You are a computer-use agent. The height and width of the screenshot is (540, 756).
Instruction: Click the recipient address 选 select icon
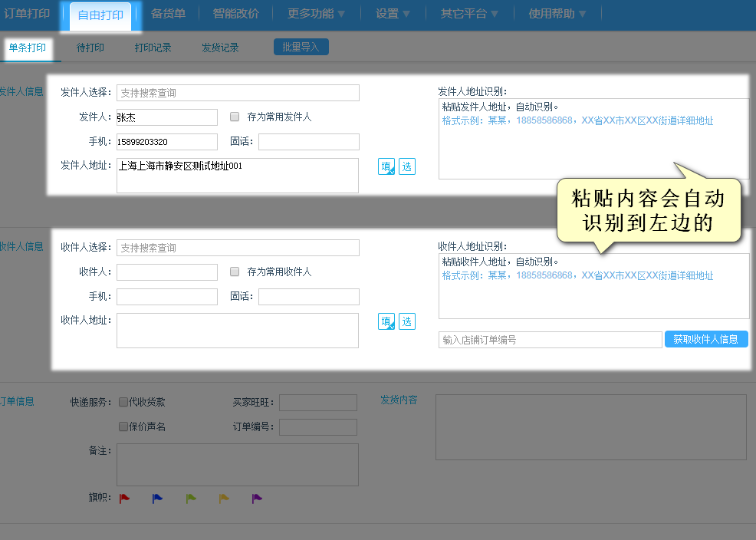407,321
